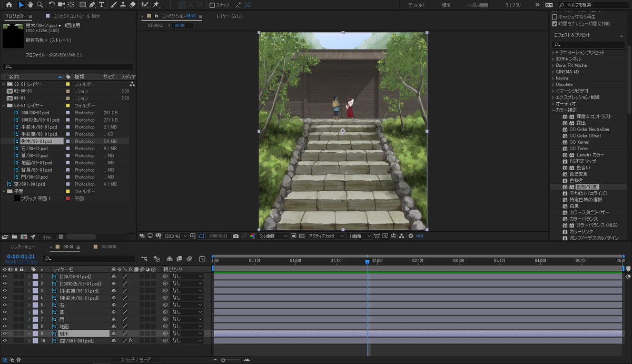The height and width of the screenshot is (364, 632).
Task: Select the Hand tool
Action: click(x=31, y=5)
